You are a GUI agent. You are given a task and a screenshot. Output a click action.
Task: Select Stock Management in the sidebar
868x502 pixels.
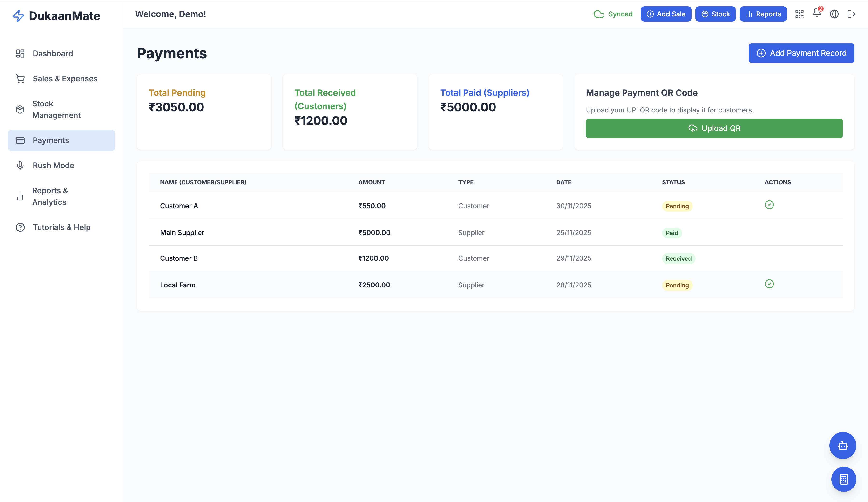click(x=56, y=109)
